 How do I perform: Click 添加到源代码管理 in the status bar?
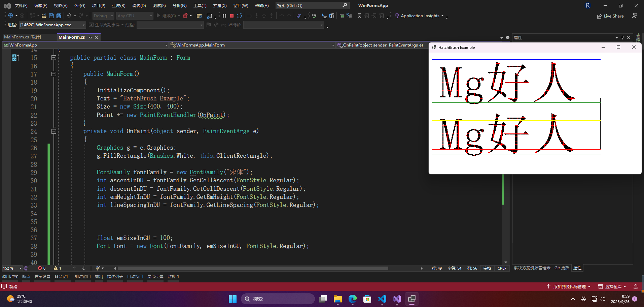click(x=568, y=286)
